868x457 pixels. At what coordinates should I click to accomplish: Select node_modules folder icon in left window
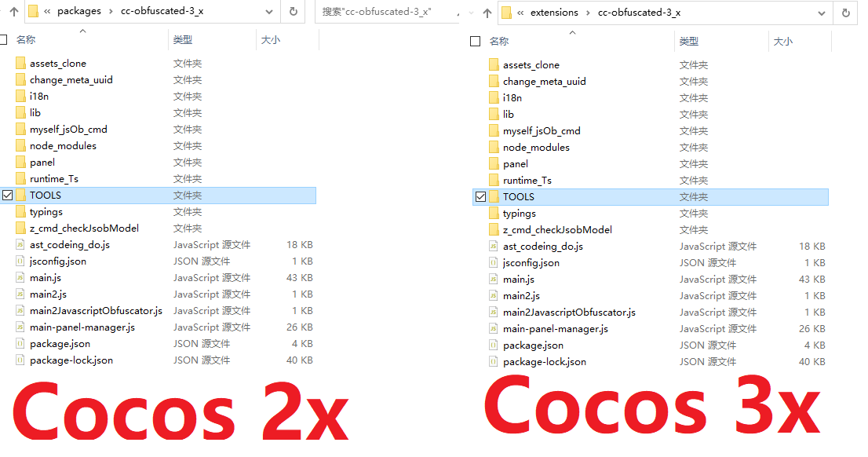(20, 145)
